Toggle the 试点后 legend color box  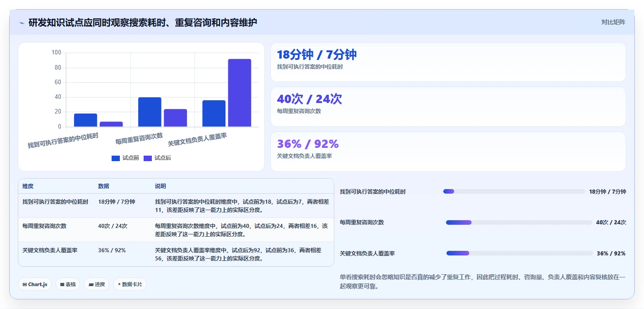pos(148,158)
